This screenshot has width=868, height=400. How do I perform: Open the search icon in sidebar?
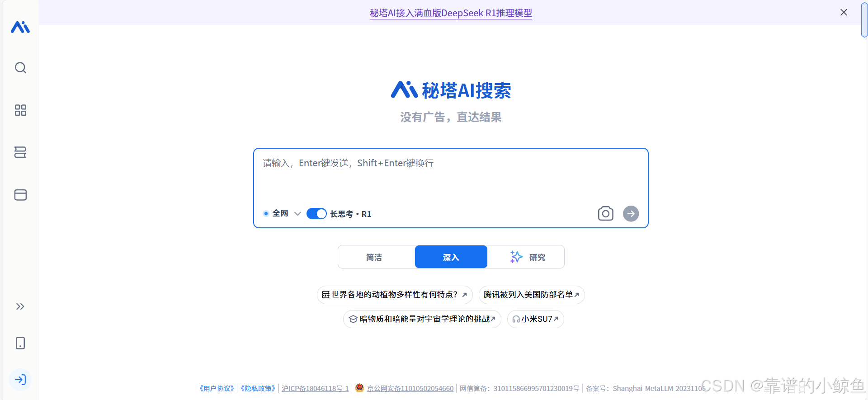tap(20, 68)
